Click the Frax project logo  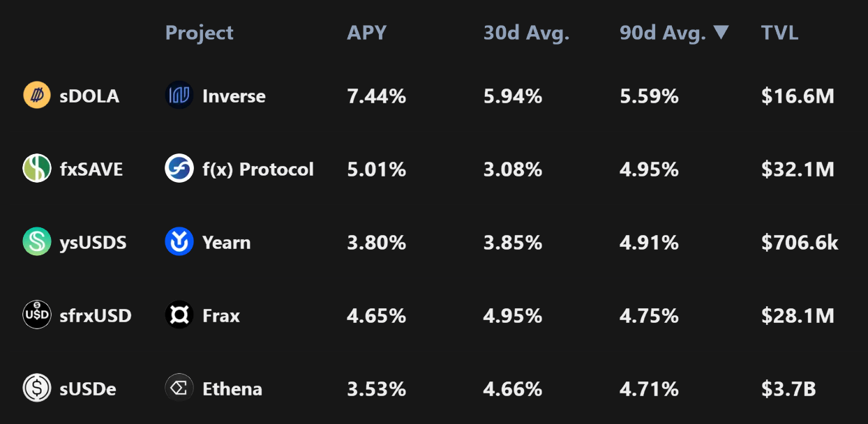[179, 315]
